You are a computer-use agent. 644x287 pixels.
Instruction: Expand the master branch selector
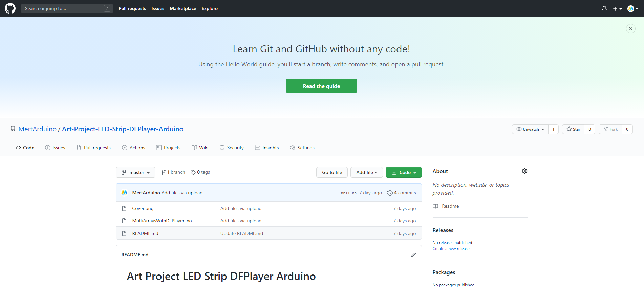[x=135, y=172]
